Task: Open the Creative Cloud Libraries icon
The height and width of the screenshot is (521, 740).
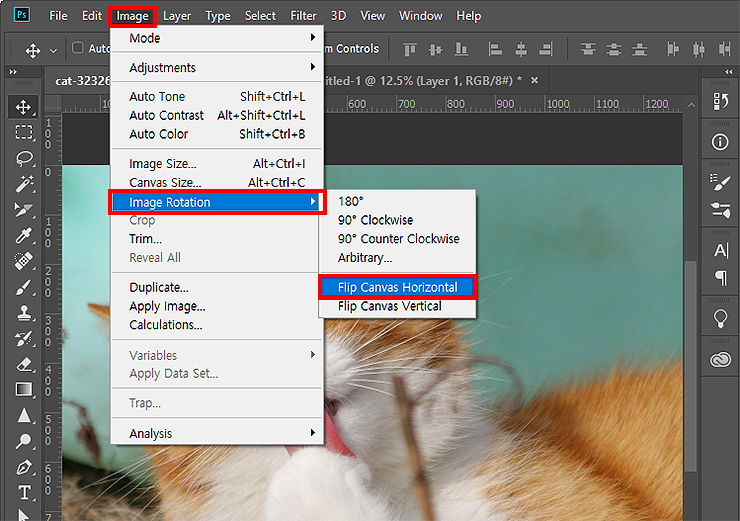Action: point(720,360)
